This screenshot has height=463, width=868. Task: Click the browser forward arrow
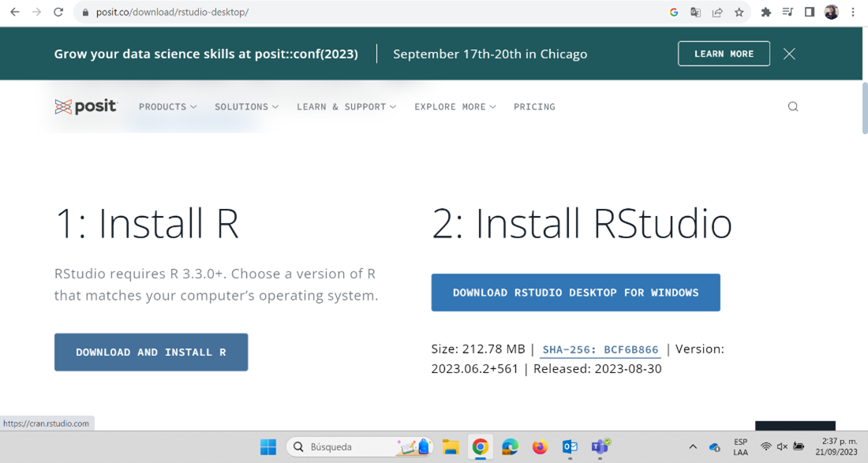click(36, 12)
